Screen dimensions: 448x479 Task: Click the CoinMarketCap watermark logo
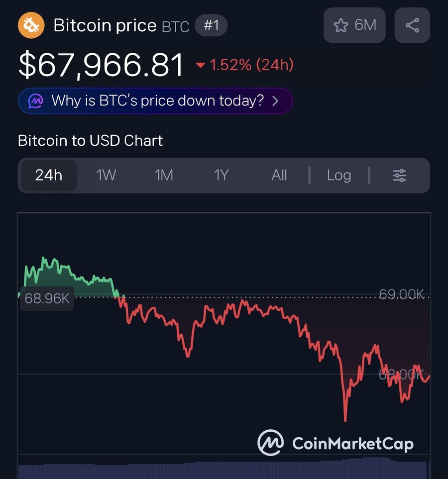[271, 442]
